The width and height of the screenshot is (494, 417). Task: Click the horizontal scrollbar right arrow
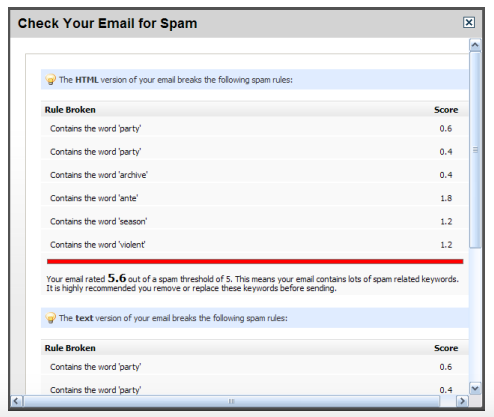click(462, 401)
